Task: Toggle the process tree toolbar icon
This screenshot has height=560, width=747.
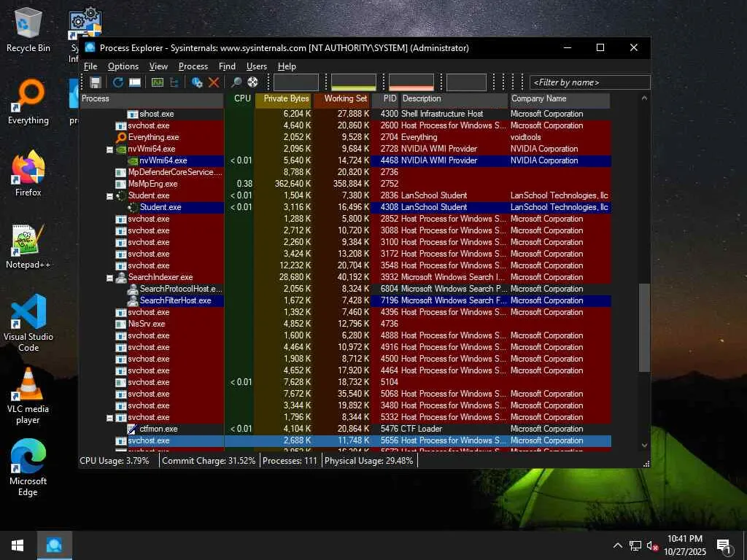Action: [x=174, y=82]
